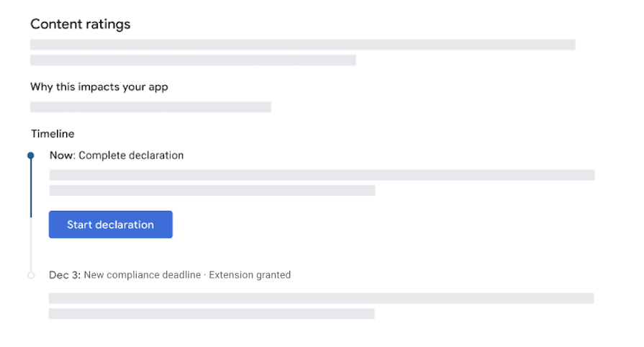This screenshot has width=644, height=347.
Task: Click the New compliance deadline text
Action: point(142,274)
